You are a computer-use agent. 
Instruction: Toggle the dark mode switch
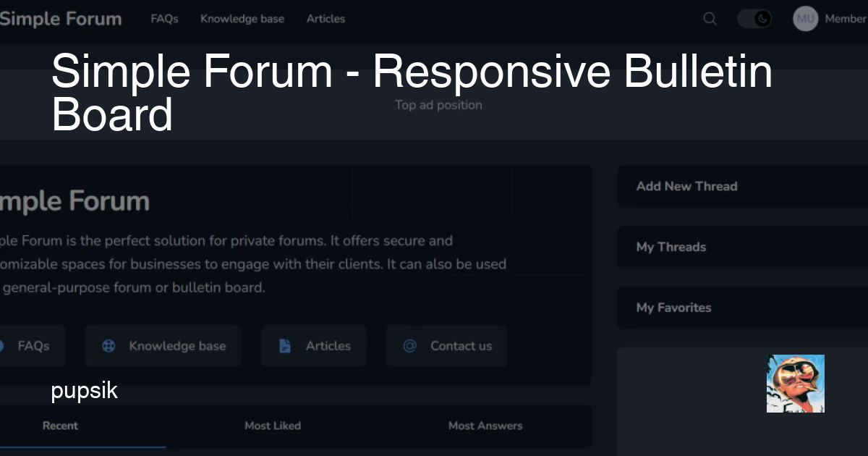(755, 19)
